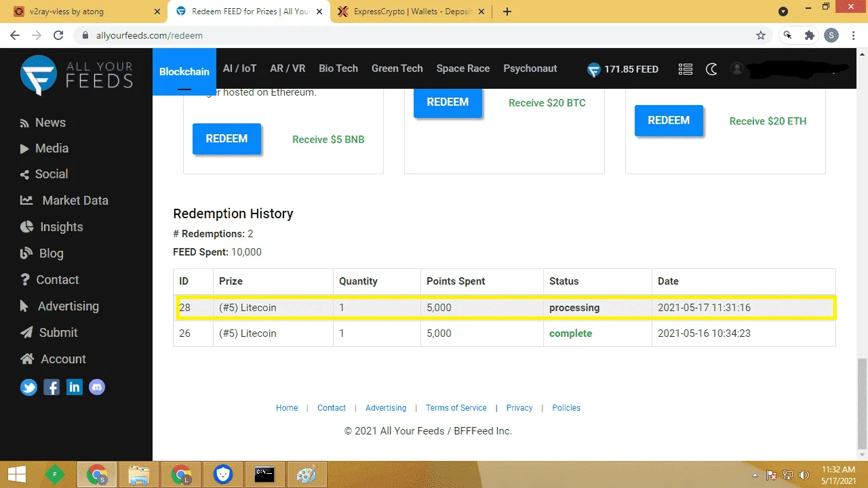Open the footer Home link
Screen dimensions: 868x488
click(x=287, y=408)
